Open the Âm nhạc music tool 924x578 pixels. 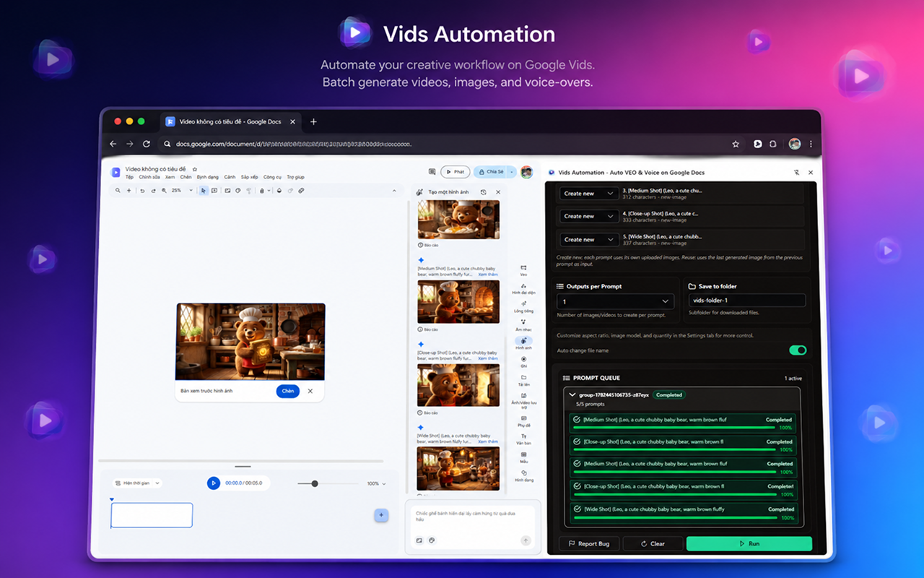click(523, 324)
